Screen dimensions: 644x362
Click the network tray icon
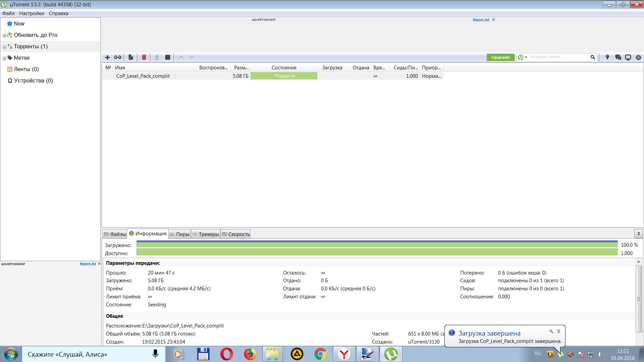pos(591,354)
